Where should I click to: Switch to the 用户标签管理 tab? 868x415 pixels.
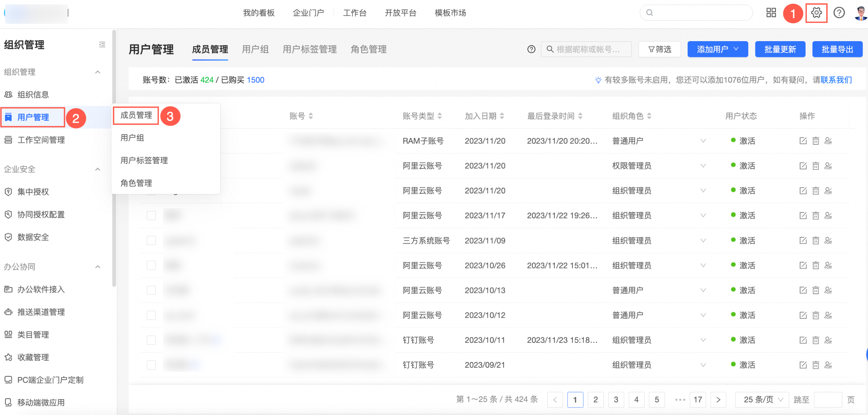click(310, 49)
